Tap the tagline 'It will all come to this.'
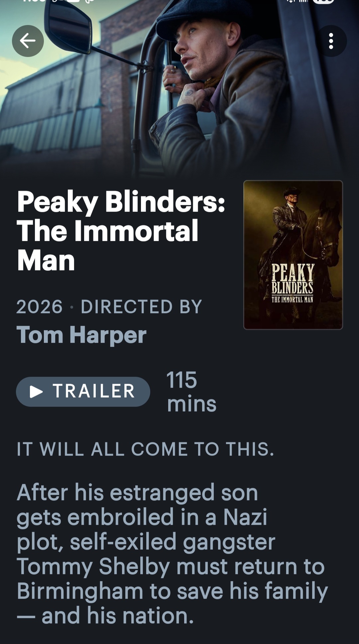 point(146,449)
